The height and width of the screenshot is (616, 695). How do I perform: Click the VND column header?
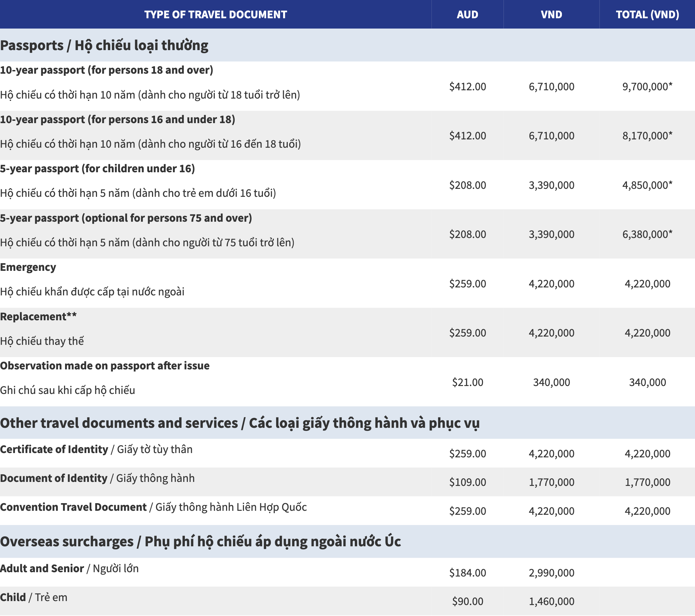(551, 15)
